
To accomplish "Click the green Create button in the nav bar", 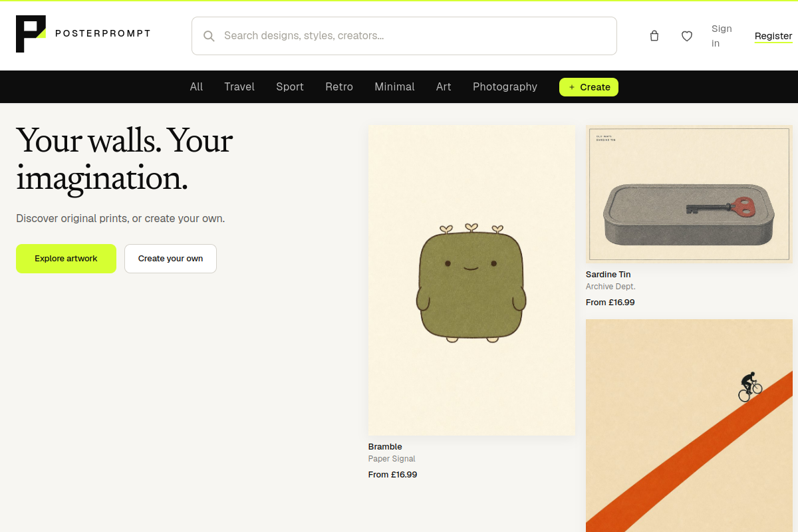I will (589, 87).
